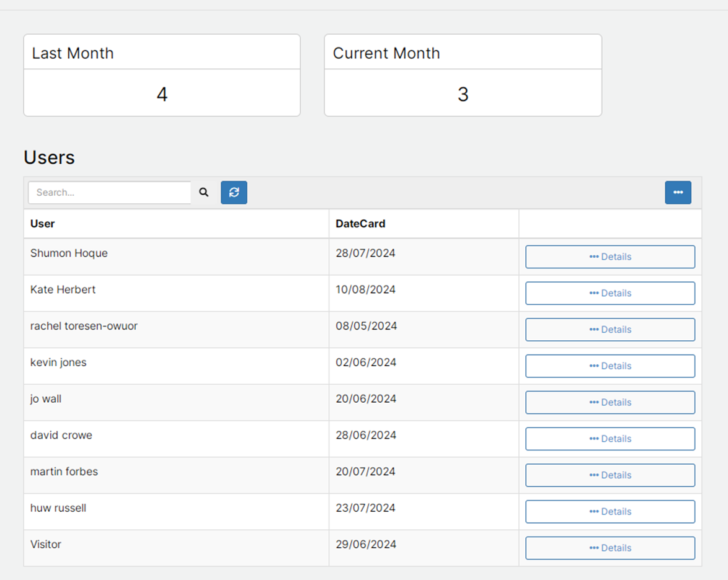This screenshot has height=580, width=728.
Task: Open Details for Shumon Hoque
Action: (x=610, y=257)
